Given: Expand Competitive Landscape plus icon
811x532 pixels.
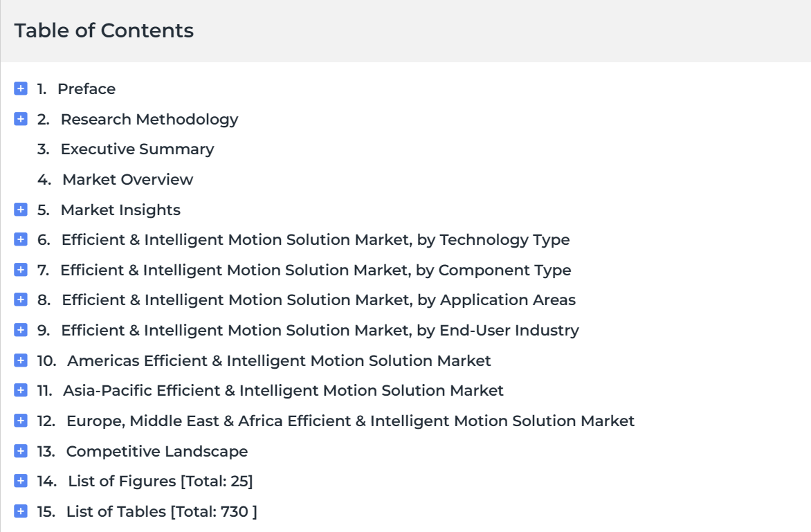Looking at the screenshot, I should pos(21,451).
